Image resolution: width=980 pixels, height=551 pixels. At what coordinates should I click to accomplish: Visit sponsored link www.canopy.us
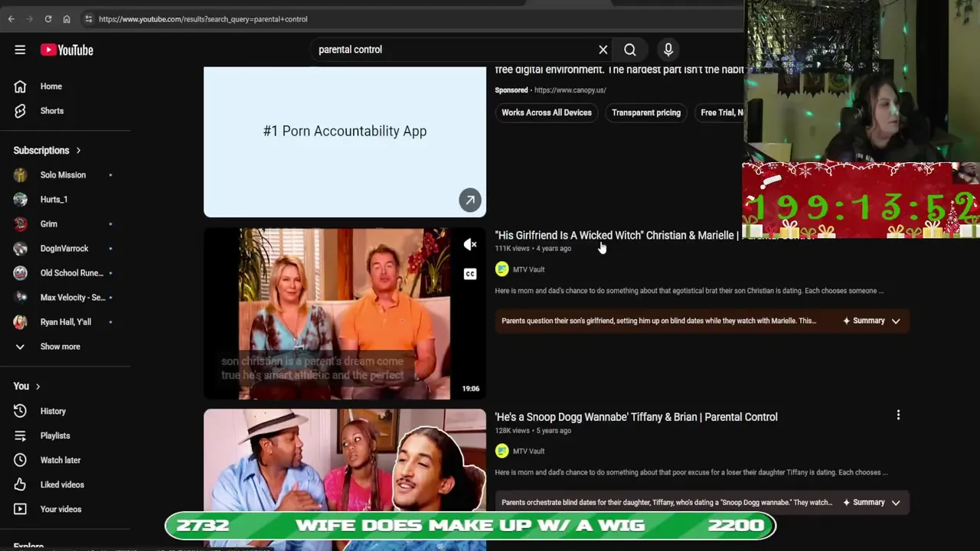[x=570, y=90]
